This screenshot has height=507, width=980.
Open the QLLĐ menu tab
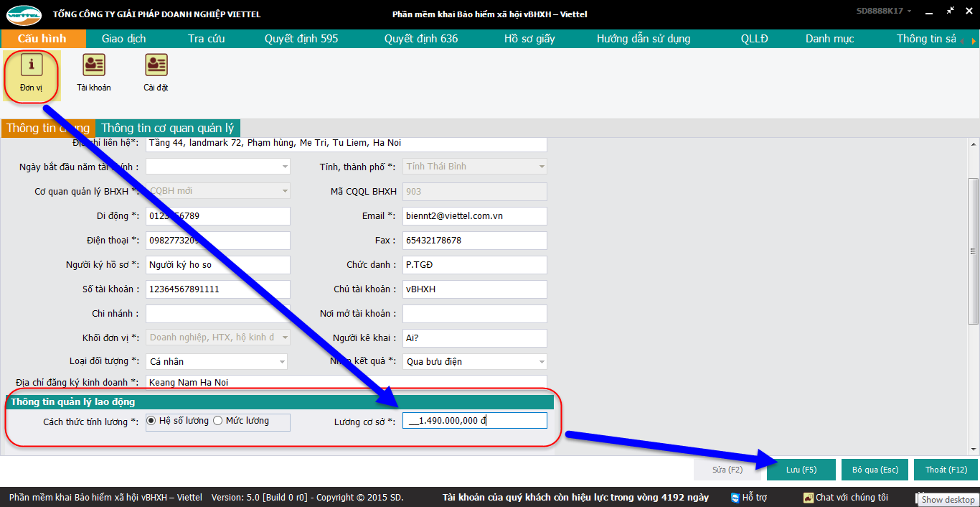click(755, 39)
